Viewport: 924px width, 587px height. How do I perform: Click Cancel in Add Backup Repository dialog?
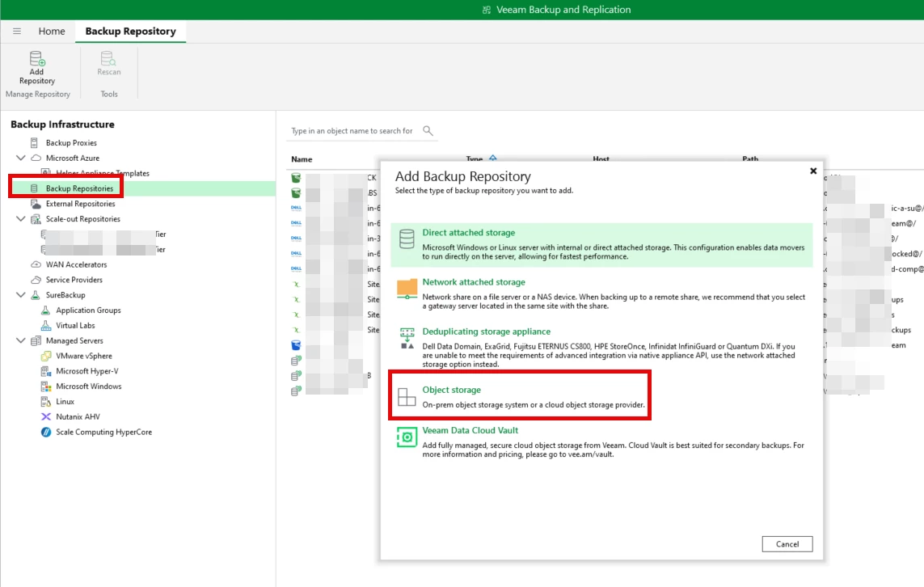(x=787, y=544)
